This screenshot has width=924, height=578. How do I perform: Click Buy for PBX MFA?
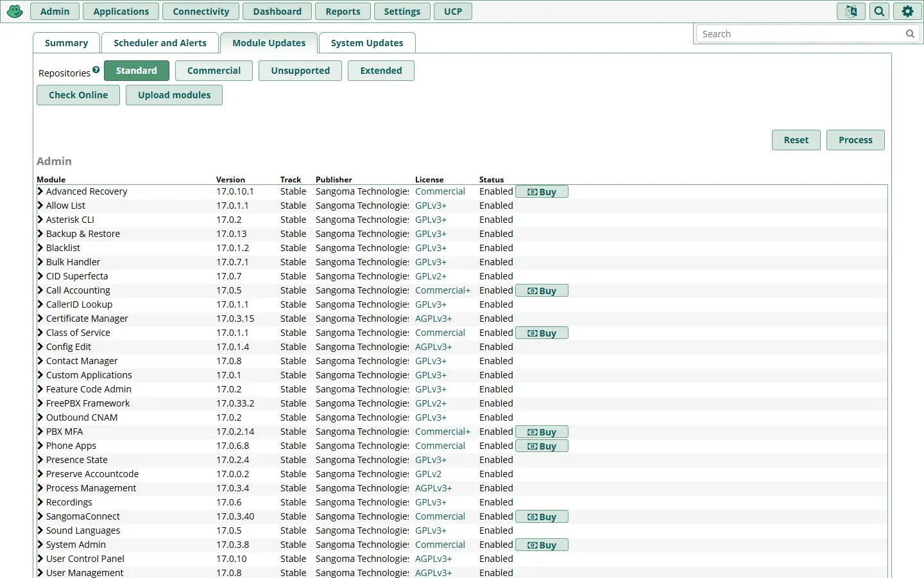coord(542,432)
